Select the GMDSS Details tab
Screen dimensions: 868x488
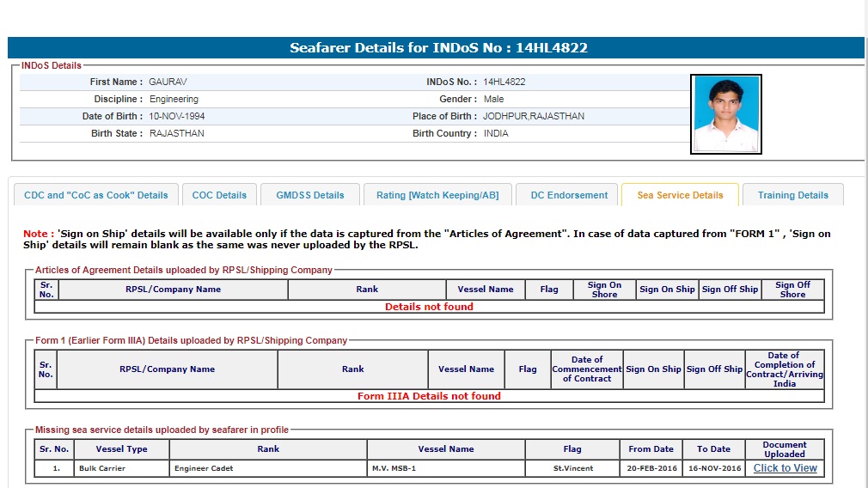pos(310,195)
